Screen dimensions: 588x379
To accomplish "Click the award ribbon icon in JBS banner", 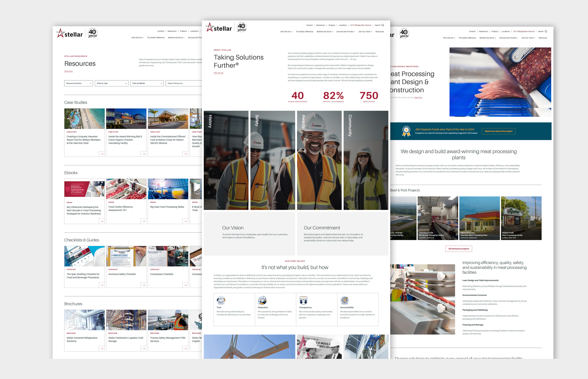I will click(x=406, y=131).
